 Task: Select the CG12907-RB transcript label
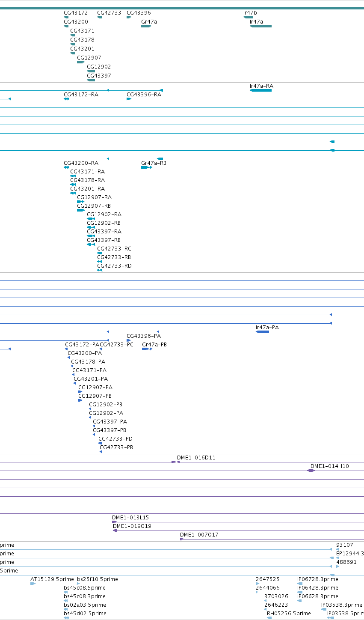coord(94,206)
